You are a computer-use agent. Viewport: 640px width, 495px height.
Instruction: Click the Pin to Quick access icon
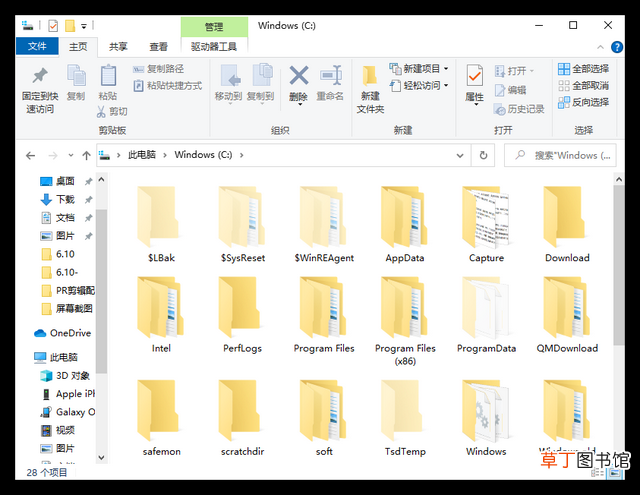(40, 75)
